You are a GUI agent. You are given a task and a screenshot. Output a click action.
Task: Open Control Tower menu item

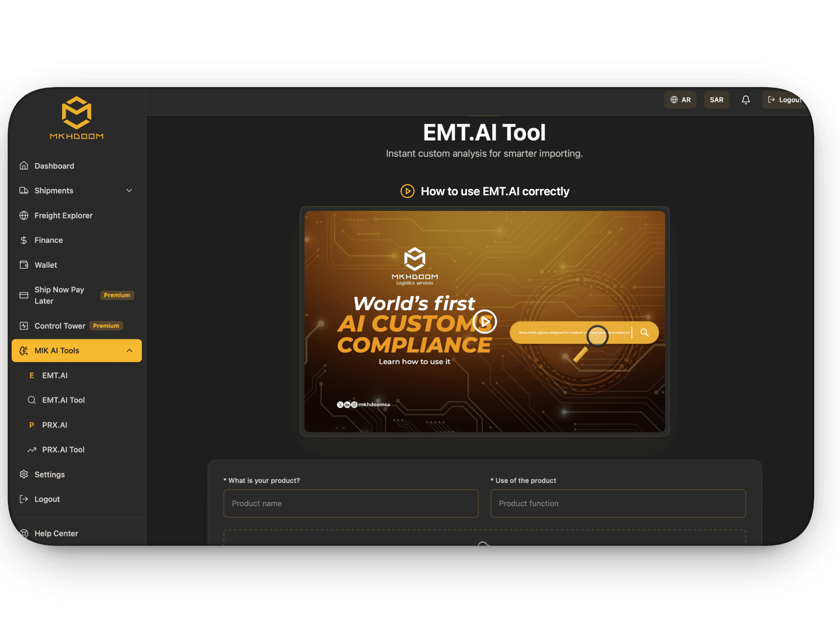click(x=77, y=326)
